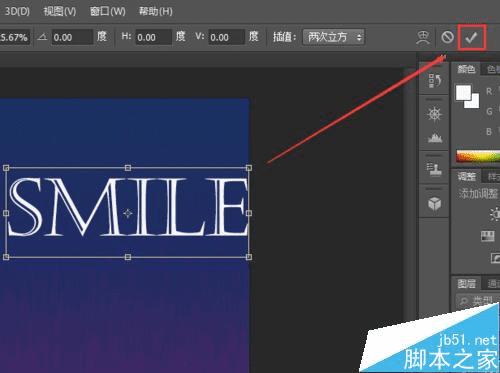Switch to the 调整 panel tab
The image size is (500, 373).
467,176
